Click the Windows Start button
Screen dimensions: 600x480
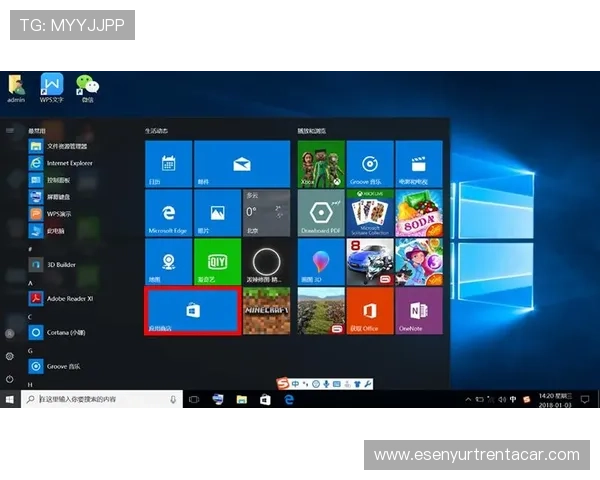pos(10,399)
